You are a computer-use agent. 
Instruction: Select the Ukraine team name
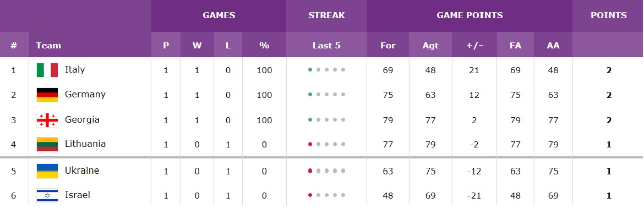(82, 171)
